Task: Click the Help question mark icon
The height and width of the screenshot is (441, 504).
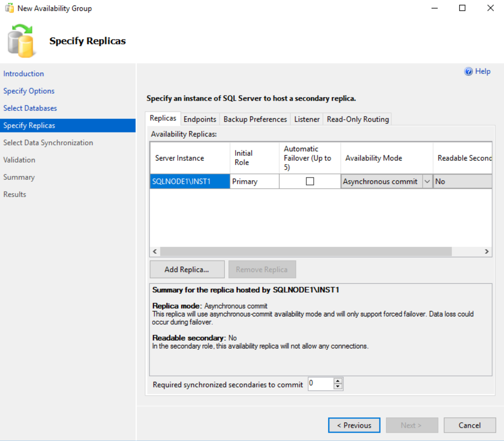Action: 469,71
